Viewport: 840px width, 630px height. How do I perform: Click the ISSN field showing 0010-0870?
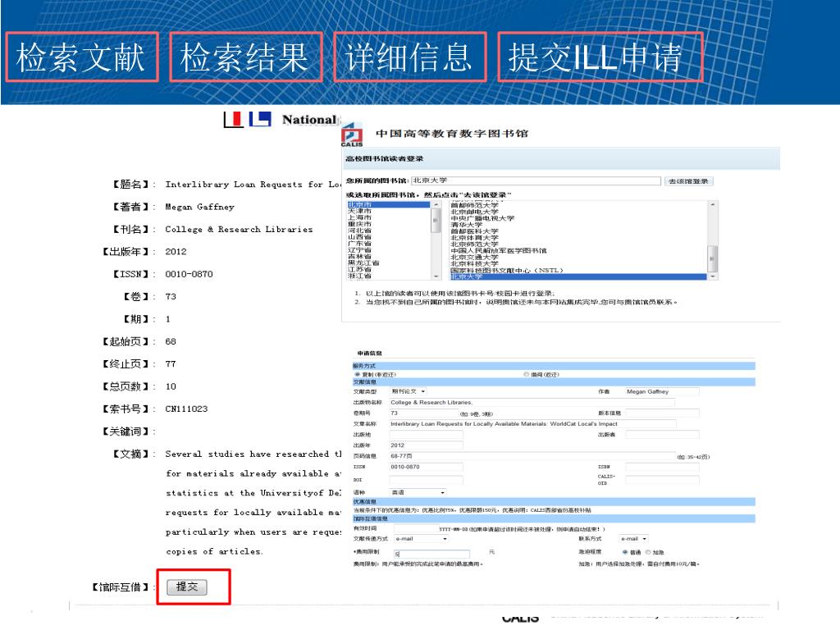(426, 467)
